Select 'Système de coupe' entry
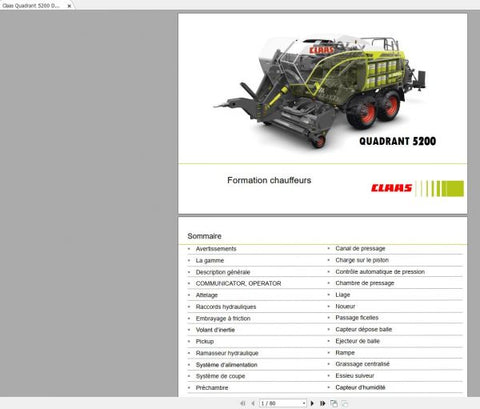Screen dimensions: 480x409 click(220, 376)
